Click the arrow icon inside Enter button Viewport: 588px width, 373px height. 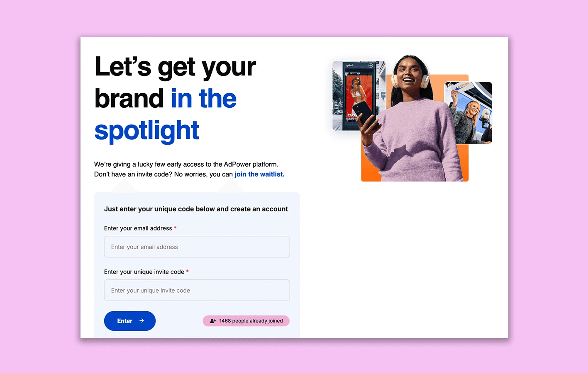[x=142, y=321]
